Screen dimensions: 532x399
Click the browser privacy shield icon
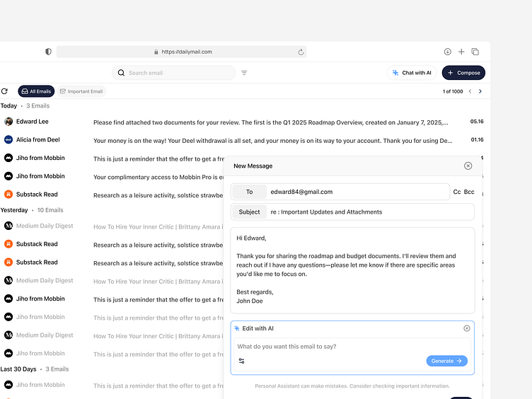(x=48, y=52)
